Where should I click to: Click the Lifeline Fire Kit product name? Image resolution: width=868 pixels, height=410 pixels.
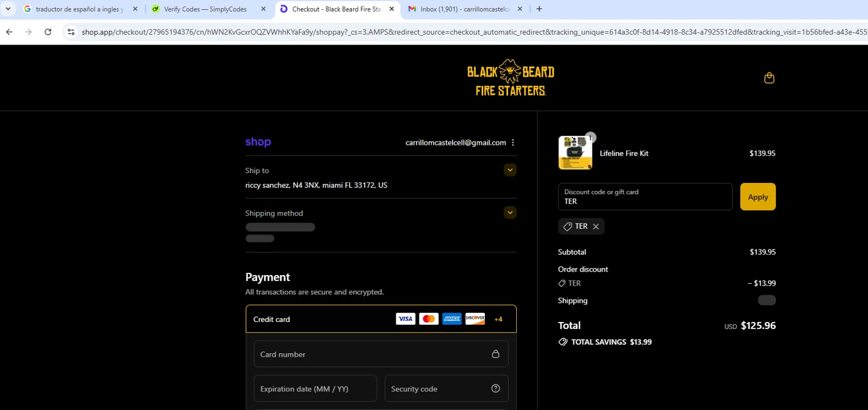pos(624,153)
